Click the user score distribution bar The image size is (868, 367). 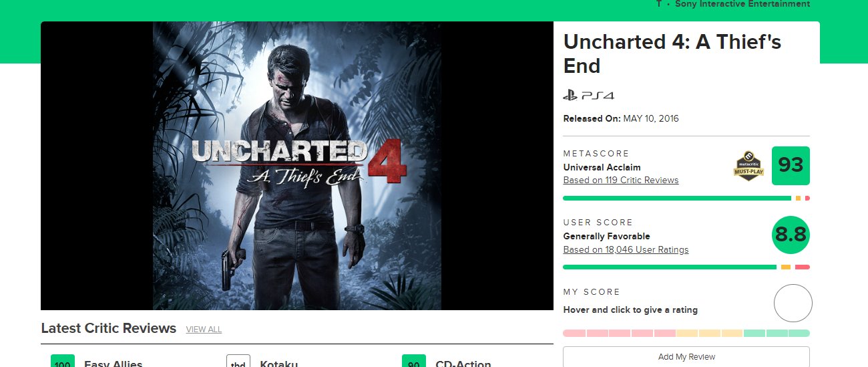click(x=686, y=267)
